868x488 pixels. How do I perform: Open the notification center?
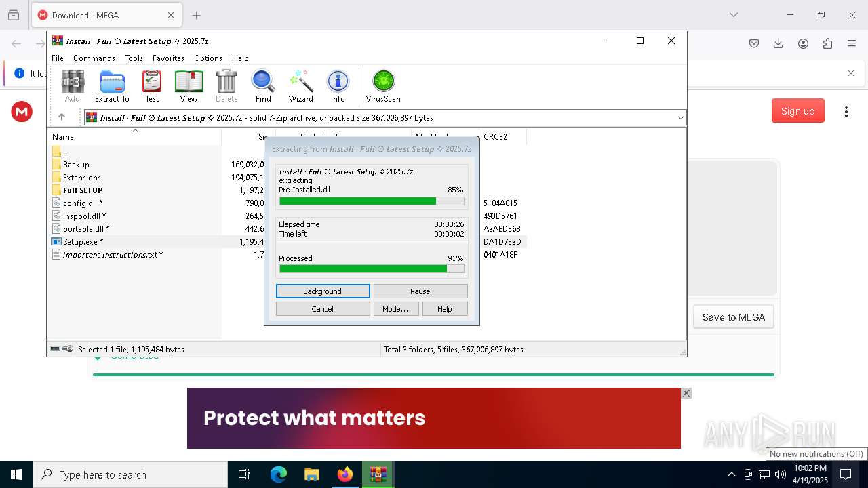point(846,474)
